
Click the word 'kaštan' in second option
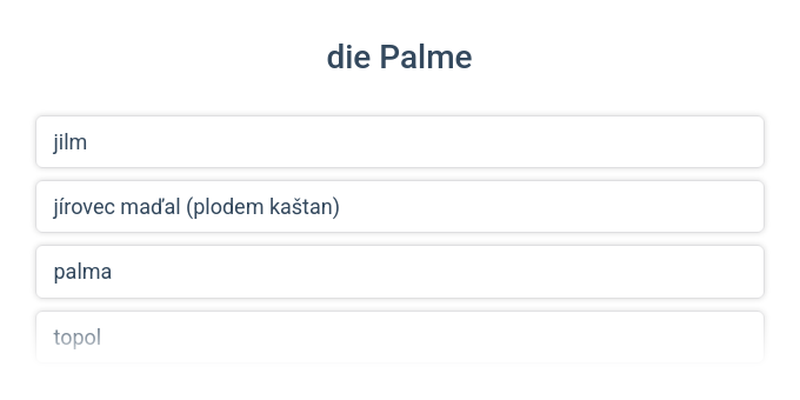click(x=302, y=207)
